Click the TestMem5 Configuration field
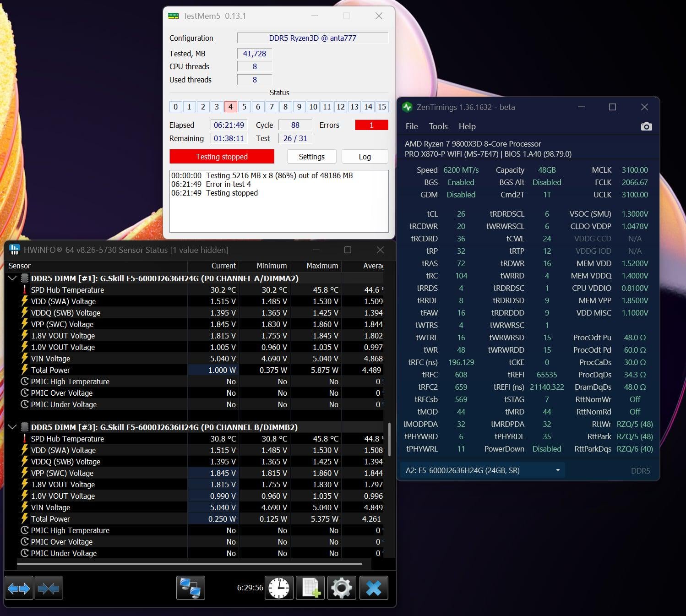The image size is (686, 616). [313, 38]
